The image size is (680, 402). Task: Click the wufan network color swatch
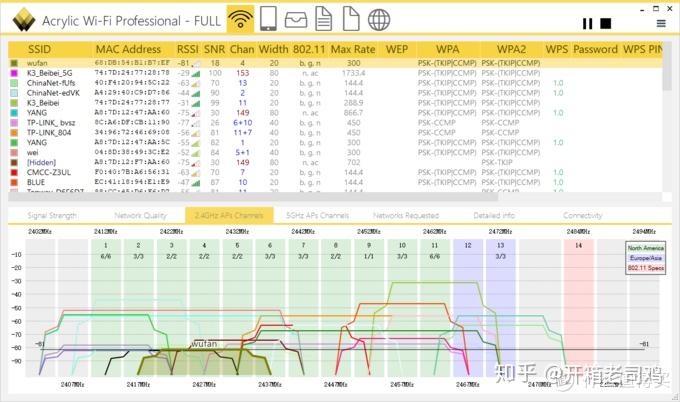[14, 63]
